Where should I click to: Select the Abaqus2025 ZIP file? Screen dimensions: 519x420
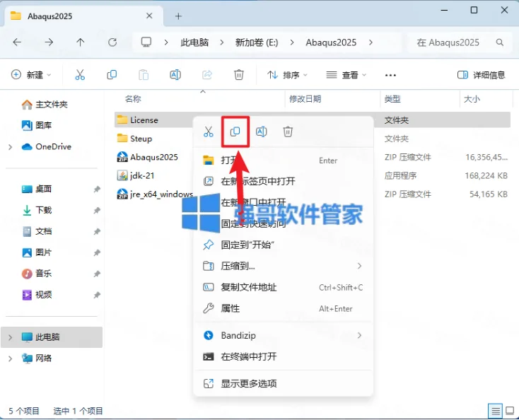click(x=148, y=157)
